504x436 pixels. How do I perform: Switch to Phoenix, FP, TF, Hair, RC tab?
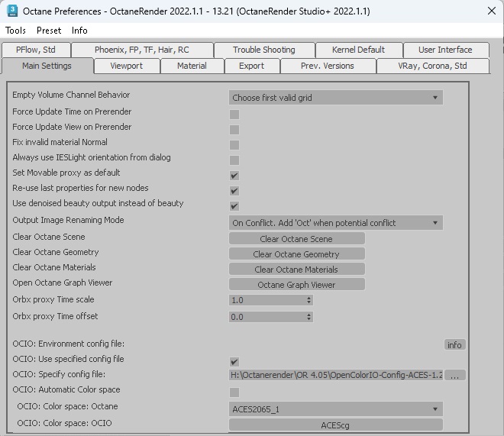pos(142,50)
